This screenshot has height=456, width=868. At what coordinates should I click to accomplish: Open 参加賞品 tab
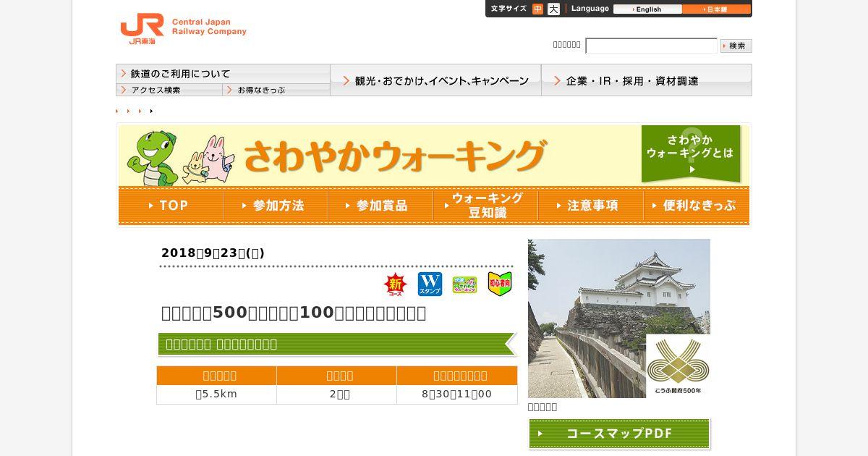coord(380,206)
